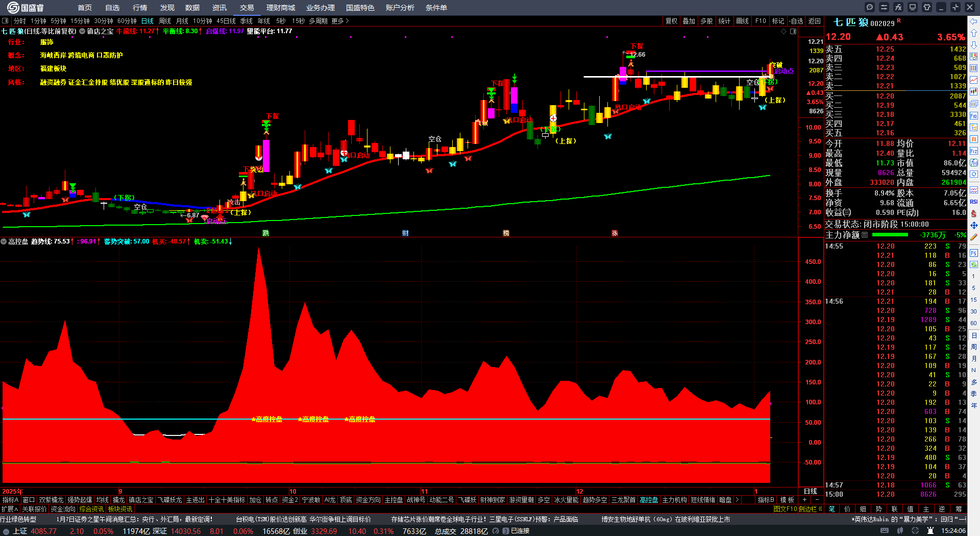The width and height of the screenshot is (980, 536).
Task: Click the F12 icon in right sidebar
Action: (974, 151)
